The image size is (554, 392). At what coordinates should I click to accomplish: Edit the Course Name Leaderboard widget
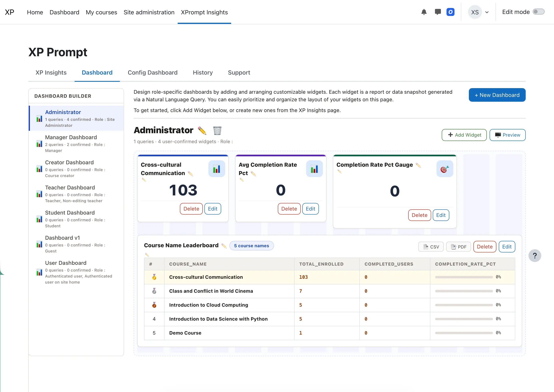(x=507, y=247)
